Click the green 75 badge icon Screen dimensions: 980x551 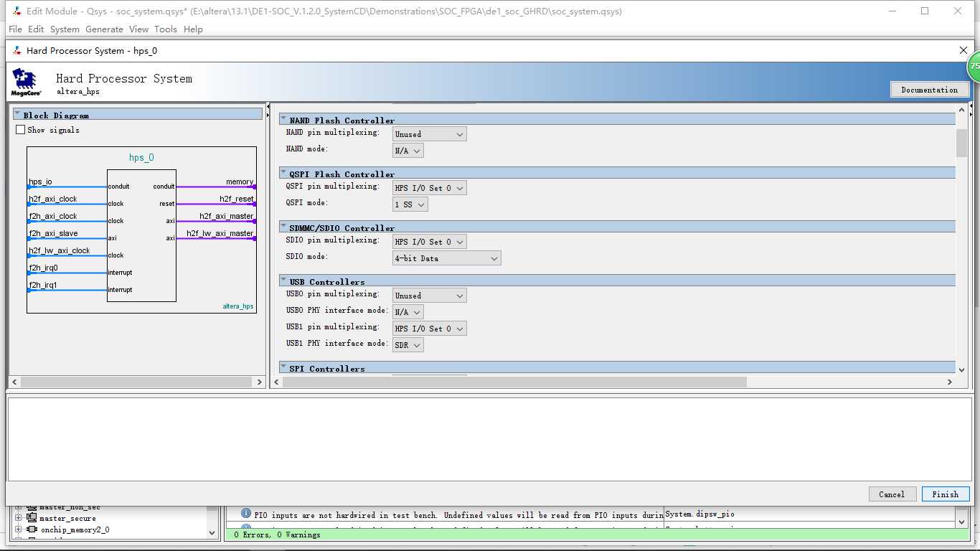click(x=974, y=66)
